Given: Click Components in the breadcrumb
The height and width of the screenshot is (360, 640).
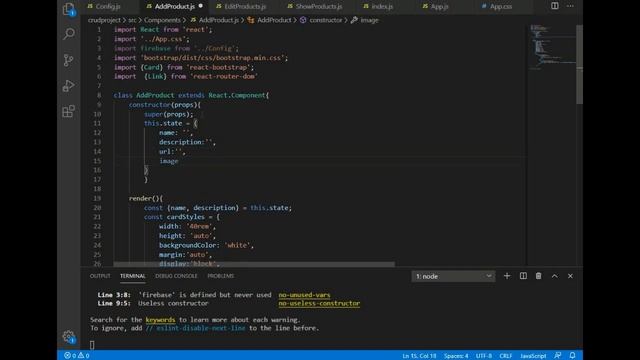Looking at the screenshot, I should pyautogui.click(x=162, y=20).
